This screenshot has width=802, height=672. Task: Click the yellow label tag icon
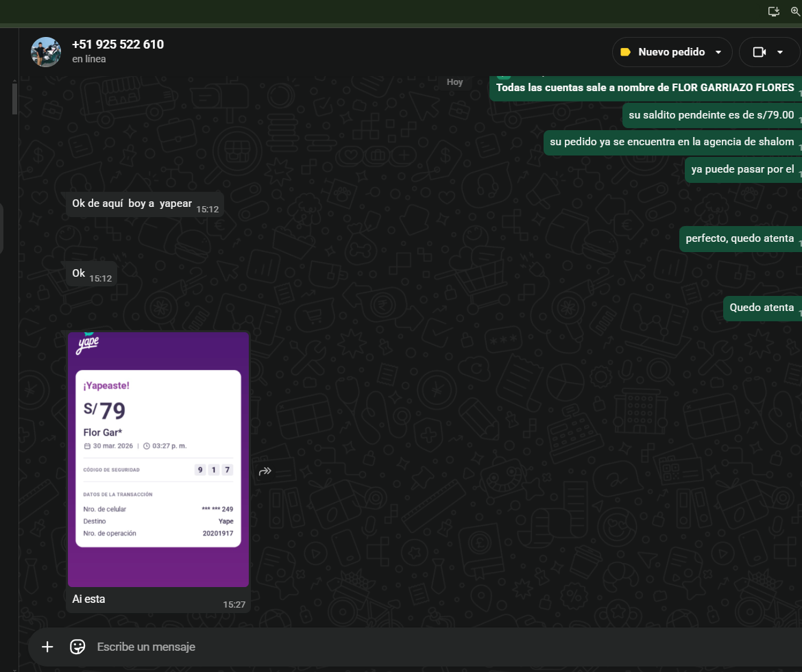coord(625,52)
